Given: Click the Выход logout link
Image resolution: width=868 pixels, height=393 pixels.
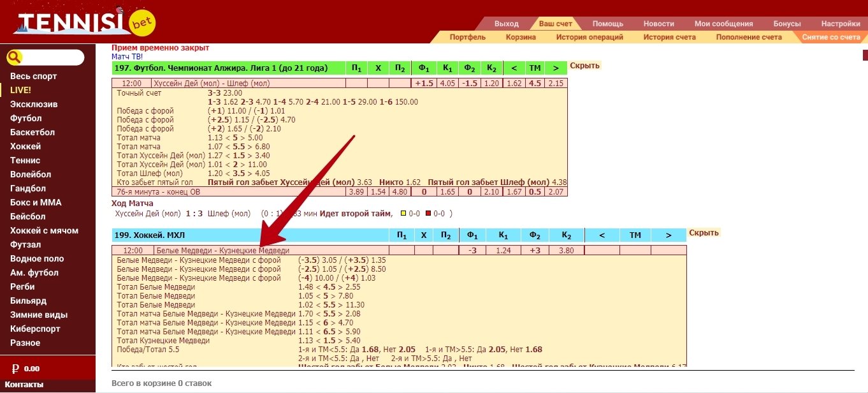Looking at the screenshot, I should point(506,24).
